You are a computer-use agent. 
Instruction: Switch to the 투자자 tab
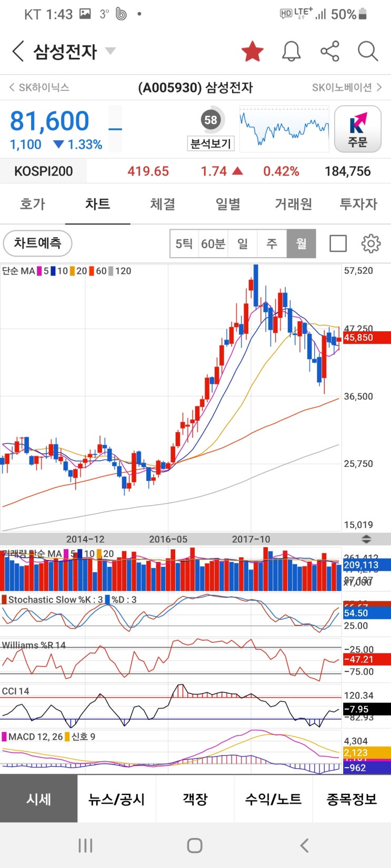click(x=358, y=204)
